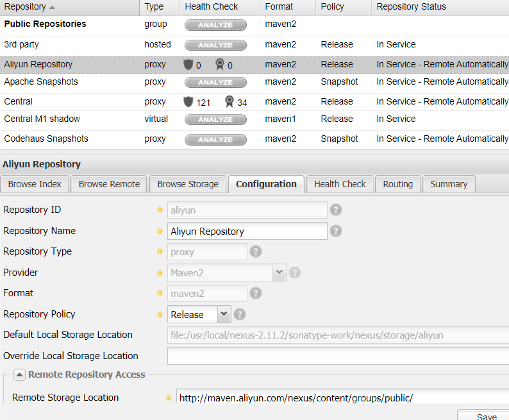Click the Override Local Storage Location field
Viewport: 509px width, 420px height.
tap(338, 356)
